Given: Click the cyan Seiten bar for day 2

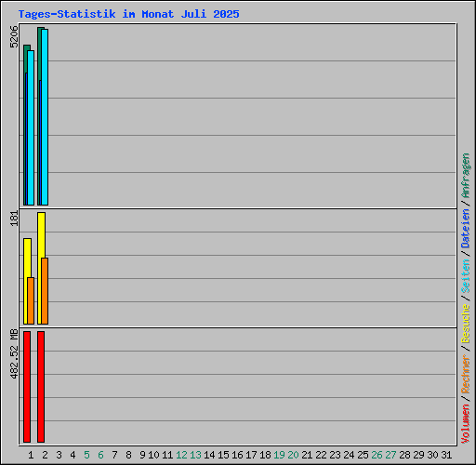Looking at the screenshot, I should pos(45,117).
